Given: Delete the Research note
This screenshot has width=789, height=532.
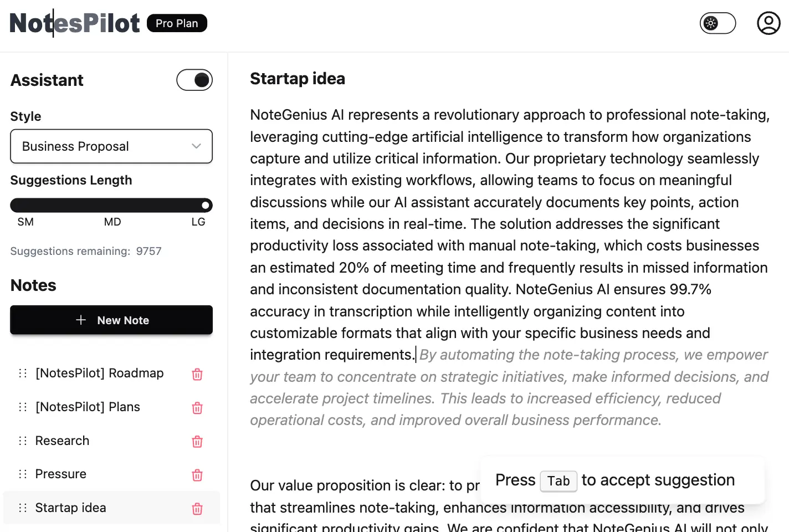Looking at the screenshot, I should 197,442.
